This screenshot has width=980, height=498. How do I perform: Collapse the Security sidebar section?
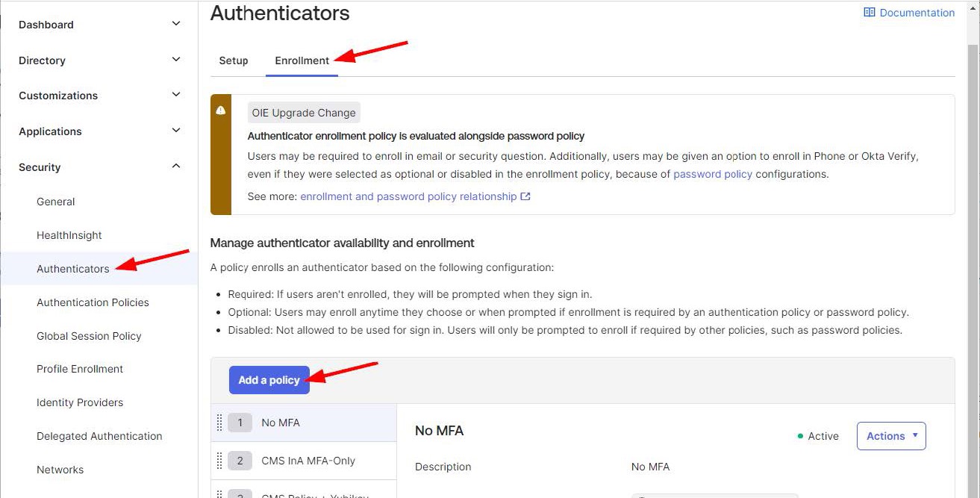click(x=176, y=166)
